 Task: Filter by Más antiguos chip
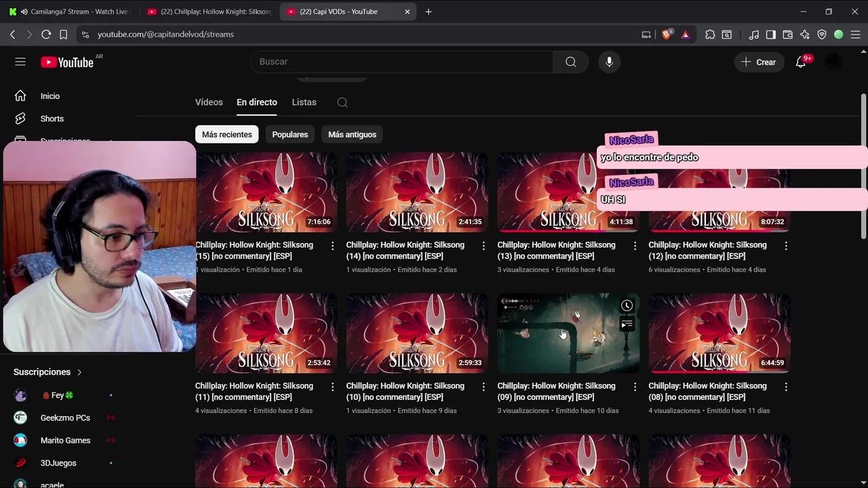pyautogui.click(x=352, y=134)
